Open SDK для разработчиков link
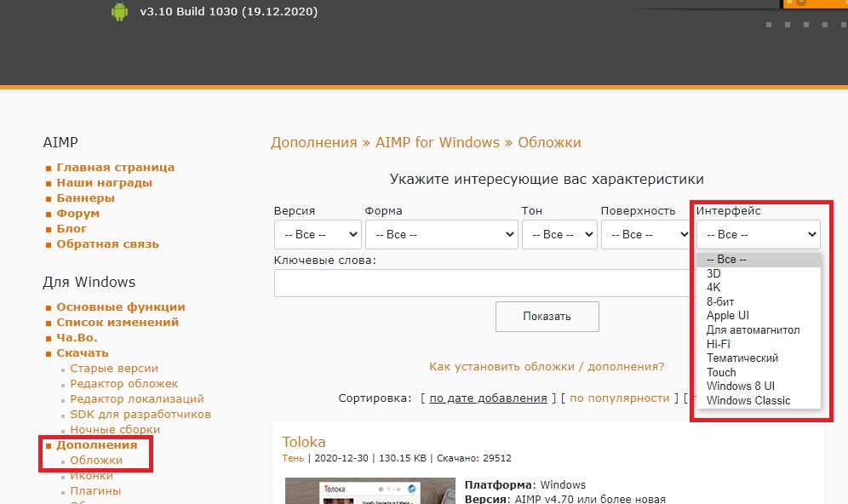 [140, 415]
